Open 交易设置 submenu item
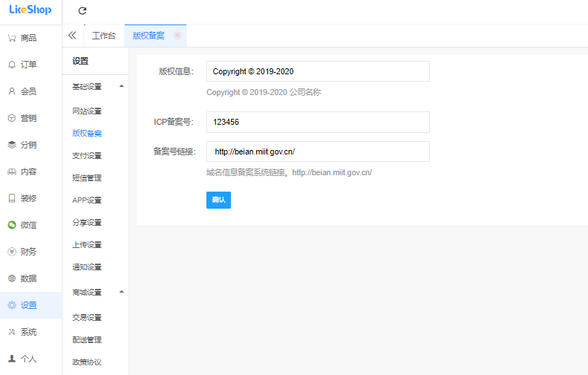 tap(87, 317)
